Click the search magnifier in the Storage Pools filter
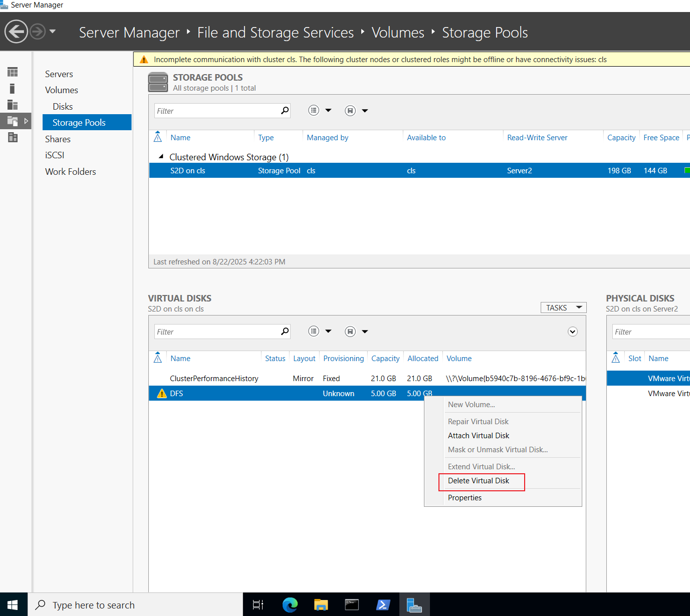Viewport: 690px width, 616px height. (285, 111)
